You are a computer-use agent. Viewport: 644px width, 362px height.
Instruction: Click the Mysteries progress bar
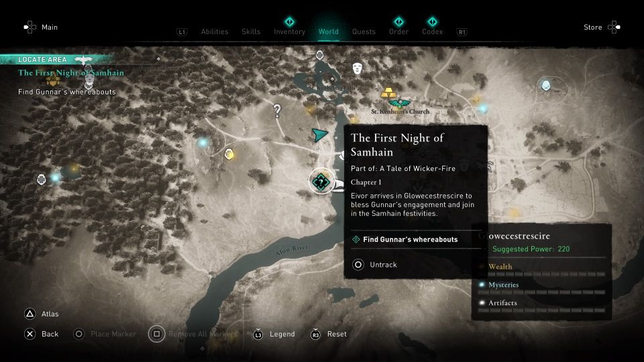[541, 292]
